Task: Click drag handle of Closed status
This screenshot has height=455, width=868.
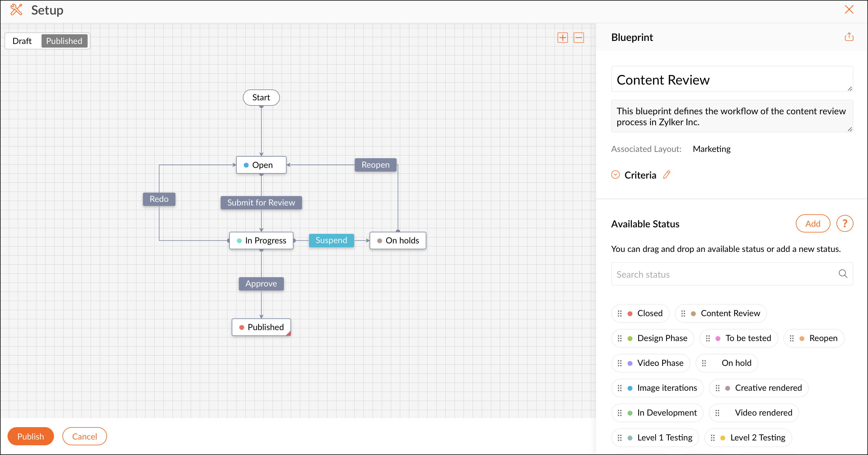Action: [619, 313]
